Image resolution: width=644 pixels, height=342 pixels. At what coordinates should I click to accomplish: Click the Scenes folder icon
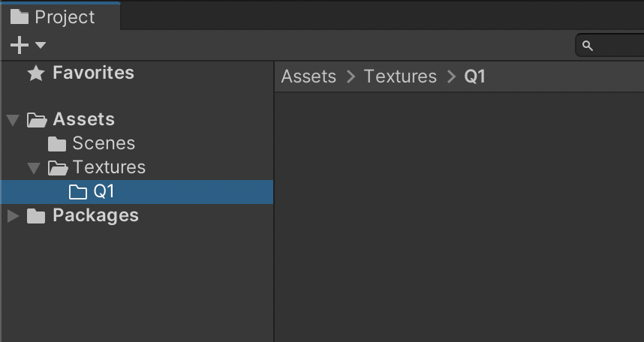coord(57,143)
